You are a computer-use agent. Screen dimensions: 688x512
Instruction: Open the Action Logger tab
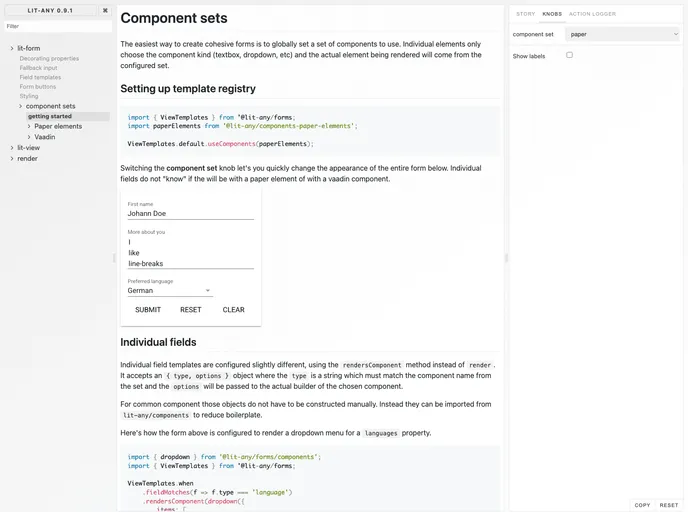[x=592, y=14]
